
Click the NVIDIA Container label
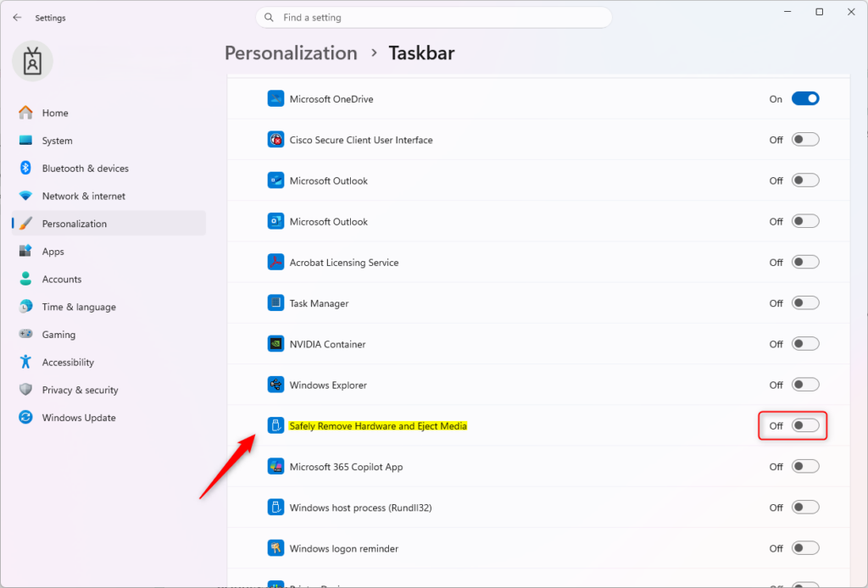coord(327,344)
